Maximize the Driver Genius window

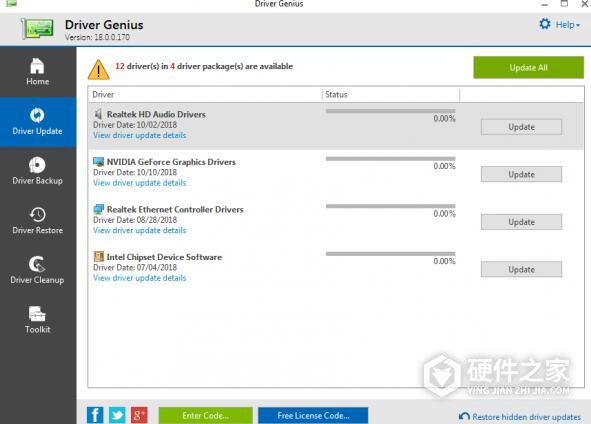click(564, 4)
